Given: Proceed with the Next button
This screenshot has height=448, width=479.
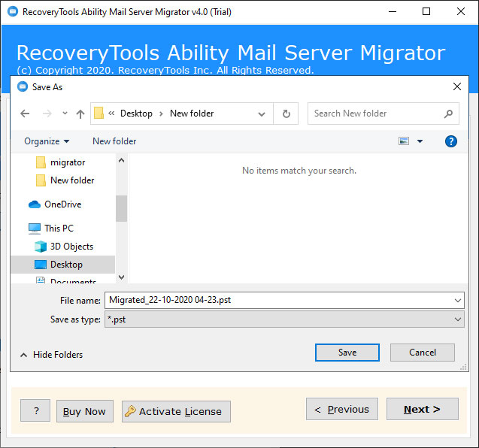Looking at the screenshot, I should coord(423,409).
